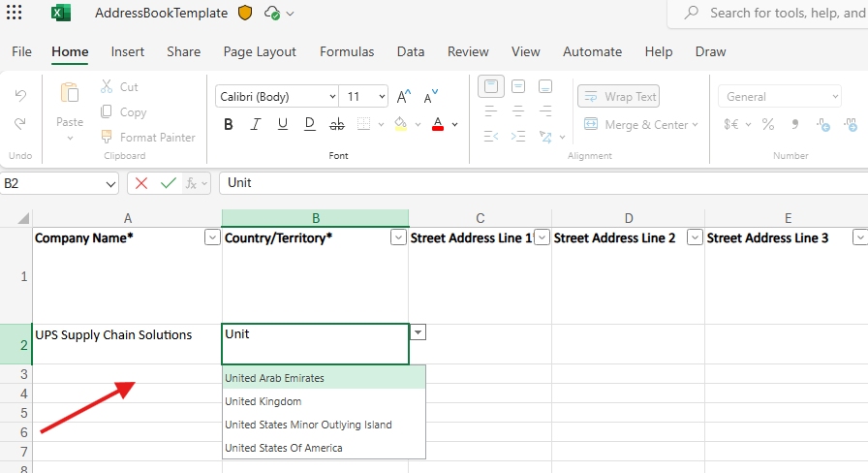The height and width of the screenshot is (473, 868).
Task: Toggle Double underline formatting
Action: point(309,125)
